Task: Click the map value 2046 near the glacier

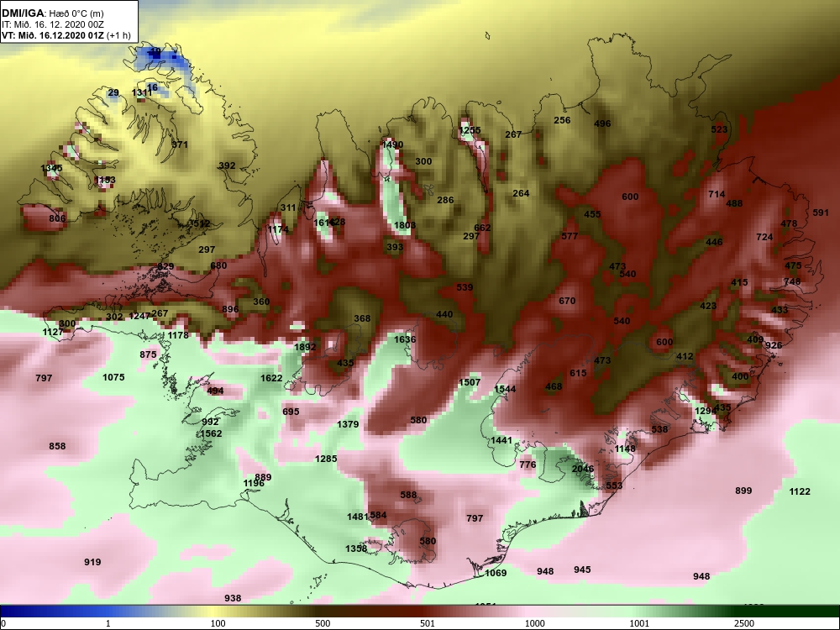Action: pos(583,469)
